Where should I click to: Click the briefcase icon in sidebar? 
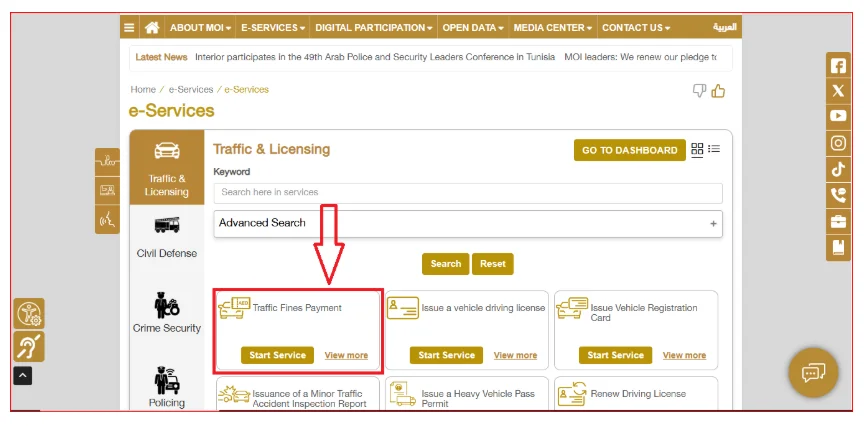pos(838,222)
